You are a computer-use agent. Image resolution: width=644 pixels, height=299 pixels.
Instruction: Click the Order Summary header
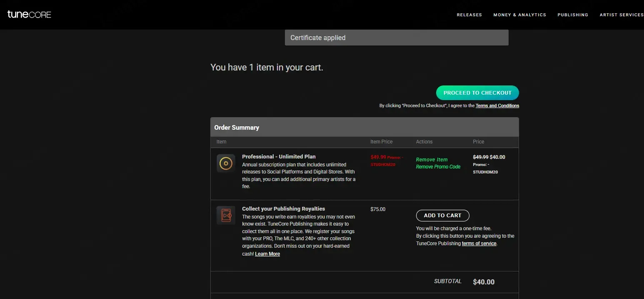point(237,128)
